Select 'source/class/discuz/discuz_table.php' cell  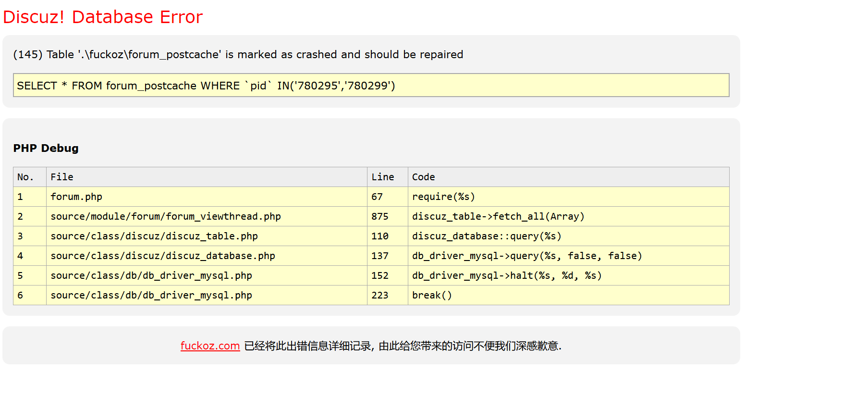click(x=207, y=236)
